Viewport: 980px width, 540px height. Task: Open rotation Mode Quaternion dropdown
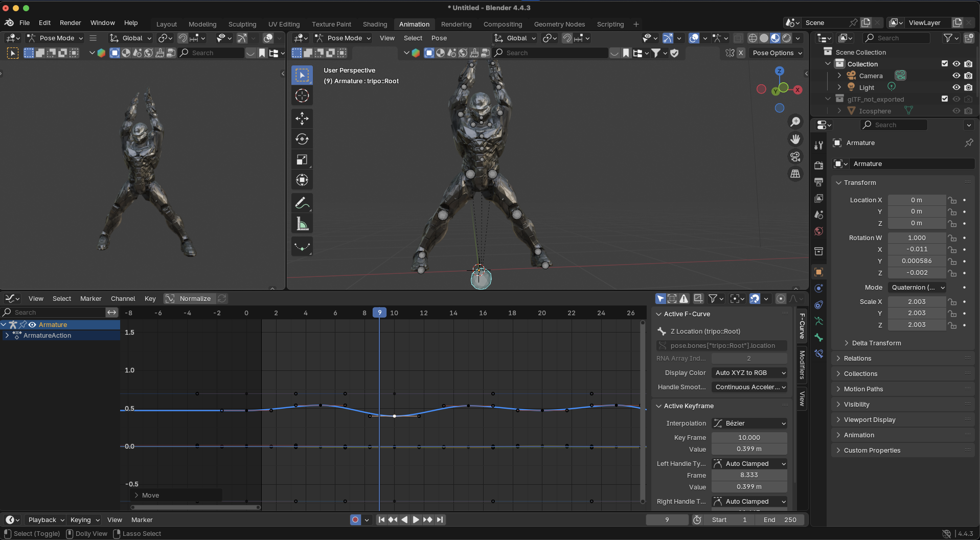click(917, 288)
